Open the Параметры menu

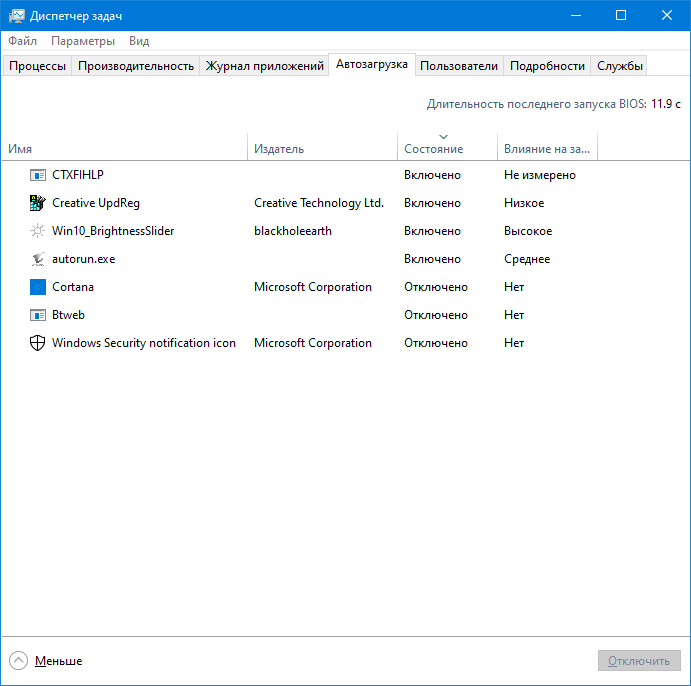coord(83,41)
